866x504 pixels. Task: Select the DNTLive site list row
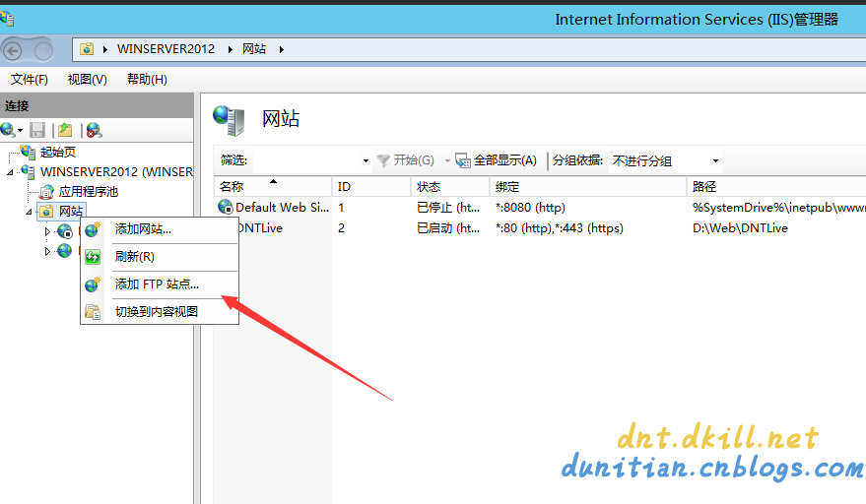(x=540, y=228)
